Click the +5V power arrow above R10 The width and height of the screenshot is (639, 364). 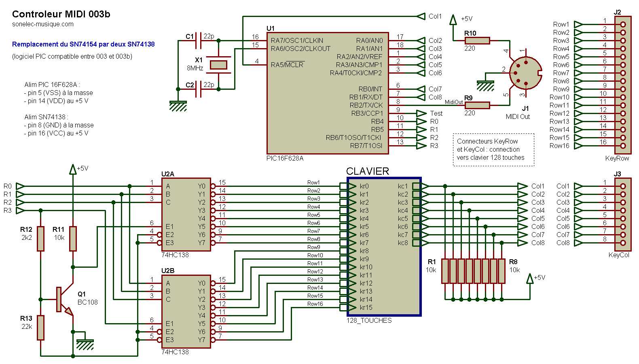pyautogui.click(x=453, y=20)
